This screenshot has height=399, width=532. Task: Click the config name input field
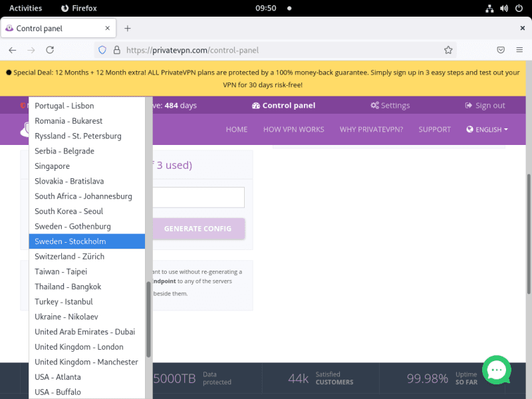[x=198, y=198]
